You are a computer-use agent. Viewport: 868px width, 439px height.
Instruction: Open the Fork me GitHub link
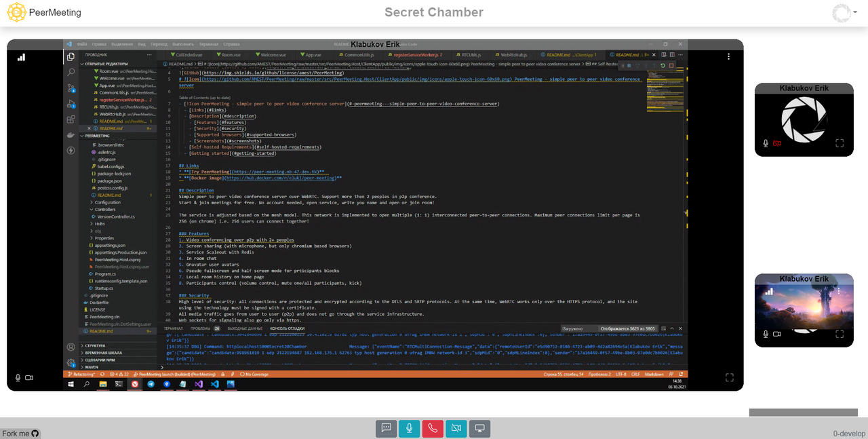pyautogui.click(x=20, y=433)
